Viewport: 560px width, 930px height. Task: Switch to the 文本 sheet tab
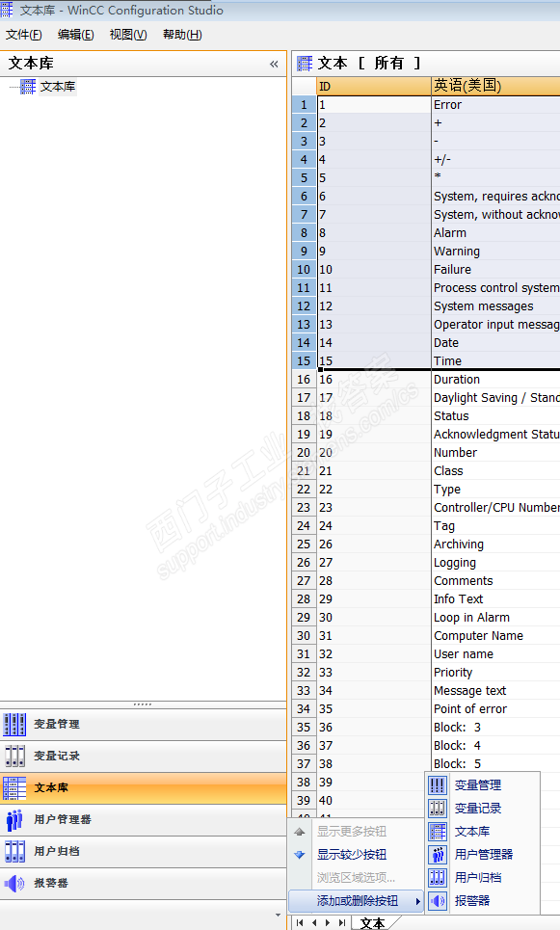click(373, 923)
